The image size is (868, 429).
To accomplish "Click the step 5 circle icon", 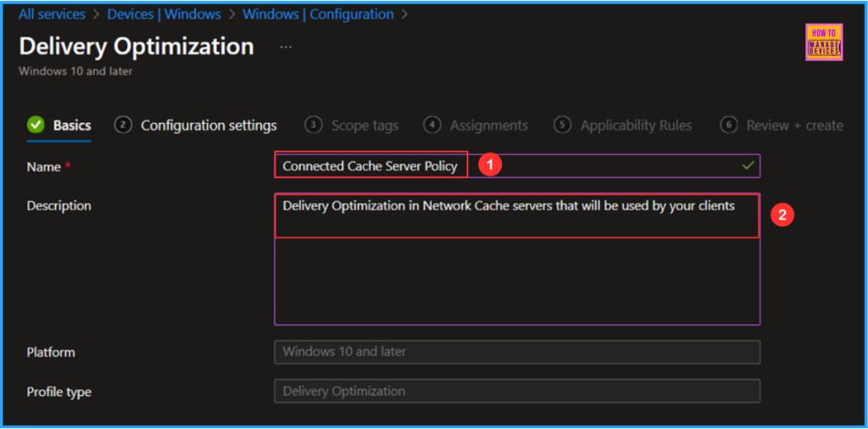I will click(562, 125).
